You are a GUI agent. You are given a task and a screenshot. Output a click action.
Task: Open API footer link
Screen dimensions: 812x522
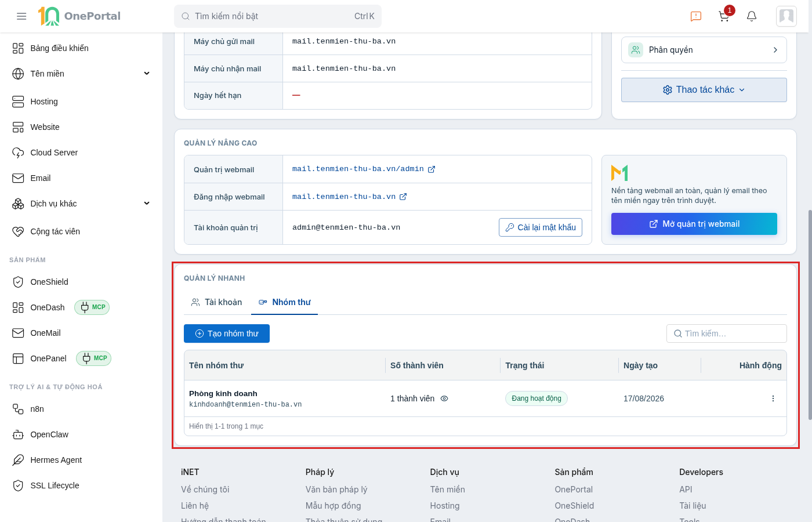click(x=686, y=490)
